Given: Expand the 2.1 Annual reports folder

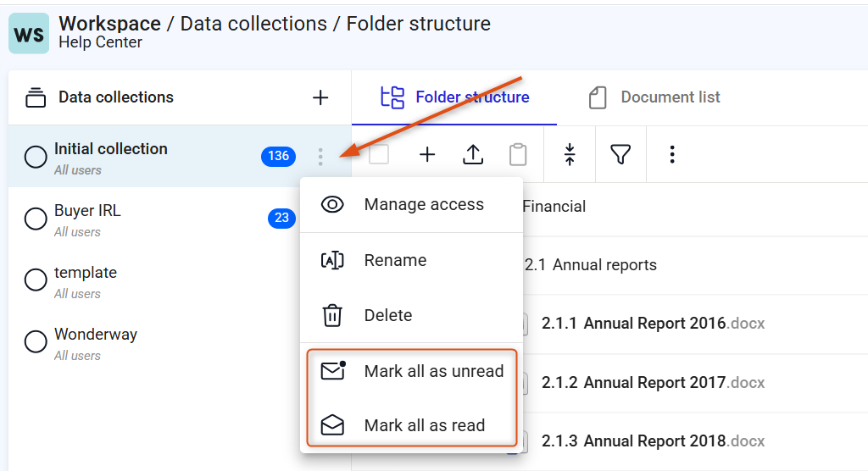Looking at the screenshot, I should (590, 265).
